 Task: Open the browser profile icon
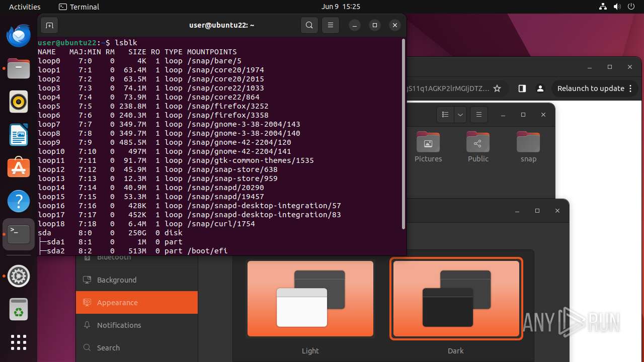point(540,88)
